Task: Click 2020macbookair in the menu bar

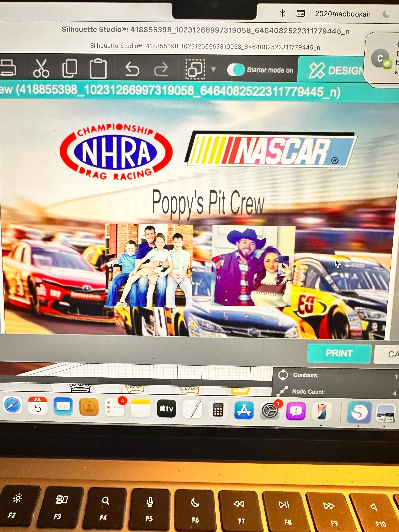Action: pyautogui.click(x=343, y=14)
